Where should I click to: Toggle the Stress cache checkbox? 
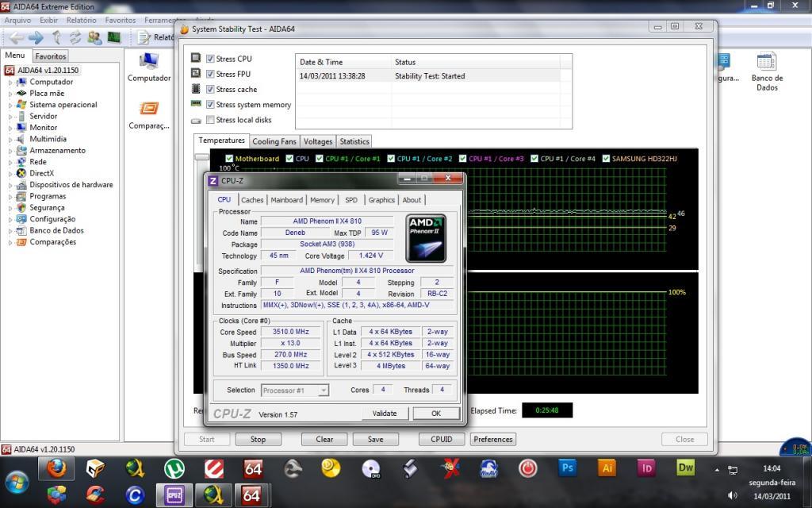coord(210,89)
